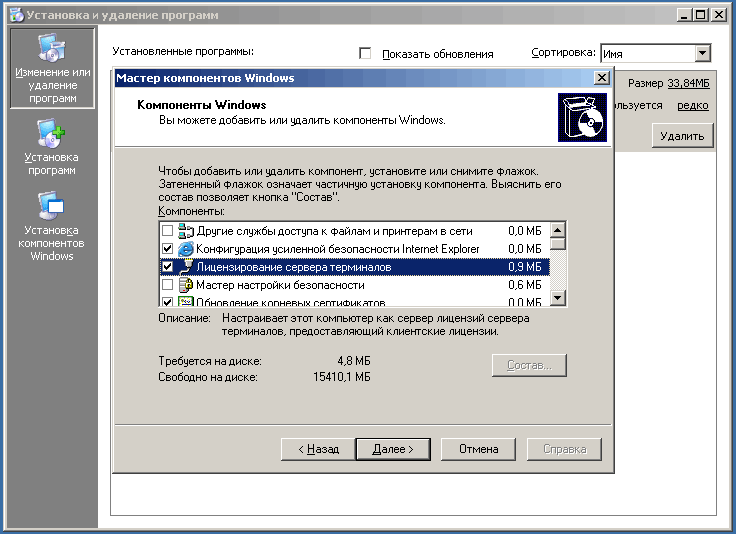736x534 pixels.
Task: Click the Удалить button behind the wizard
Action: [x=682, y=136]
